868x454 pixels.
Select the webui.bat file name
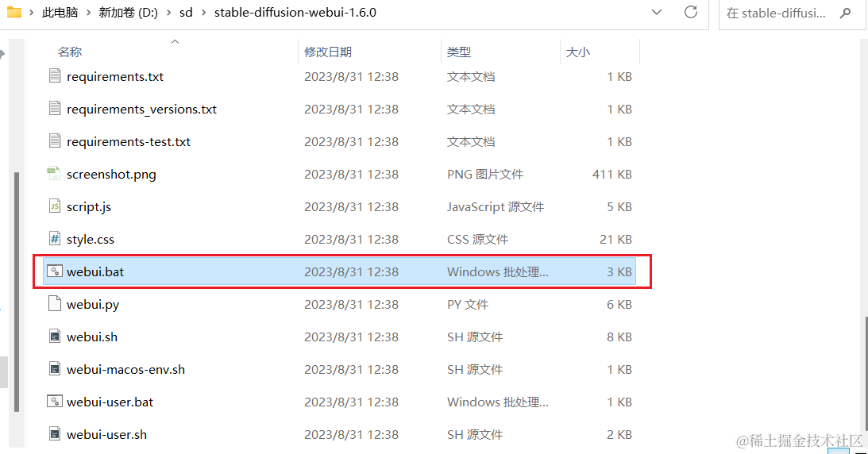95,271
